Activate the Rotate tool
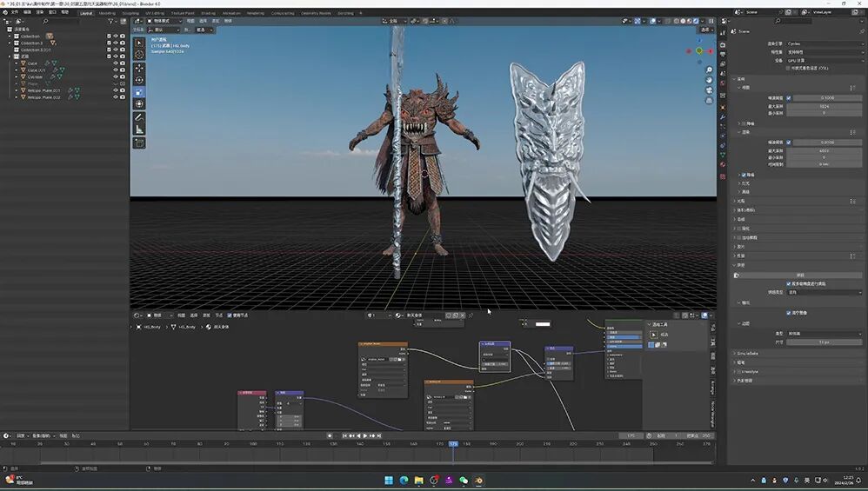The image size is (868, 491). click(139, 80)
